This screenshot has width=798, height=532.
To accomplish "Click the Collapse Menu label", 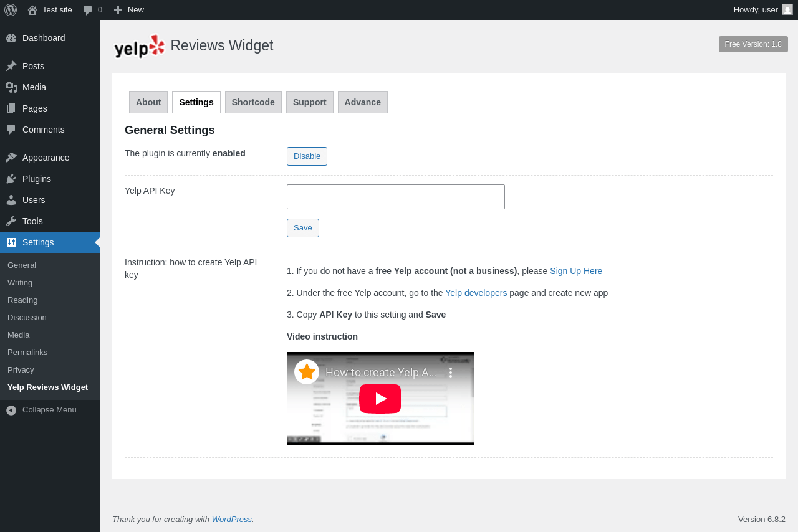I will pos(49,410).
